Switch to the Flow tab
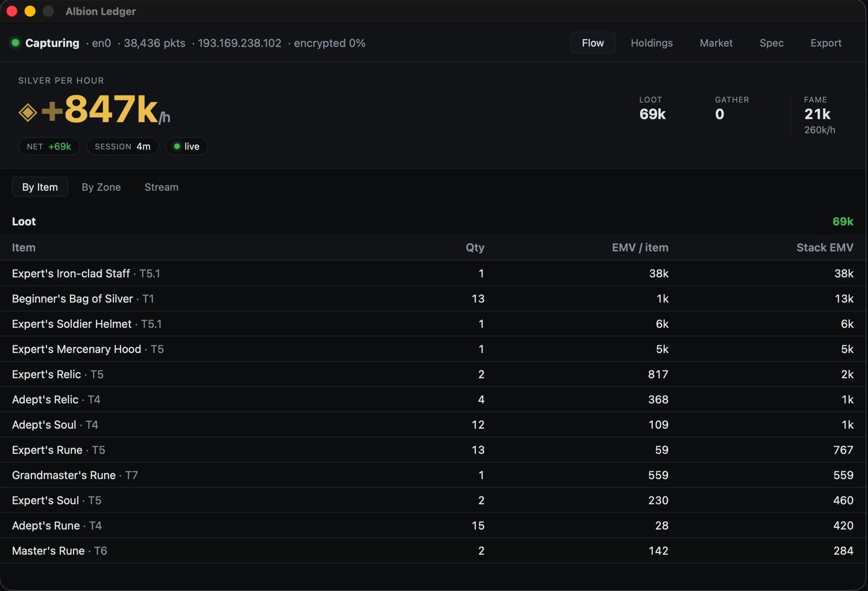Viewport: 868px width, 591px height. click(592, 43)
